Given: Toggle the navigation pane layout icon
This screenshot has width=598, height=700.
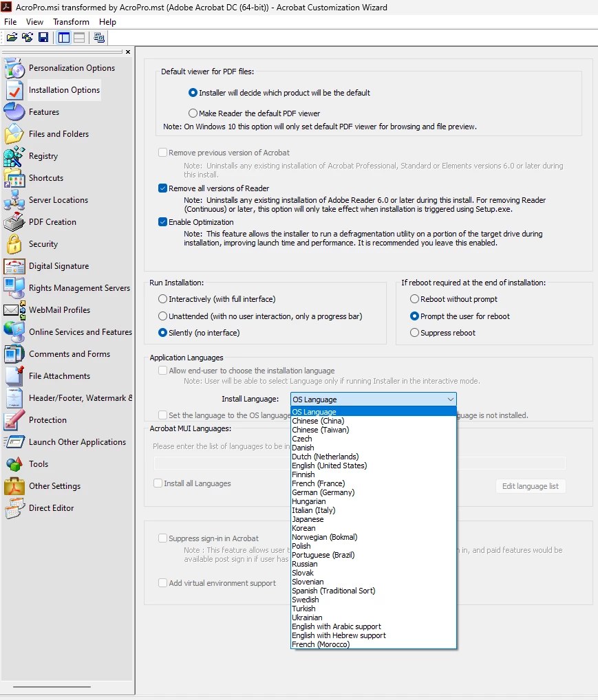Looking at the screenshot, I should 64,38.
